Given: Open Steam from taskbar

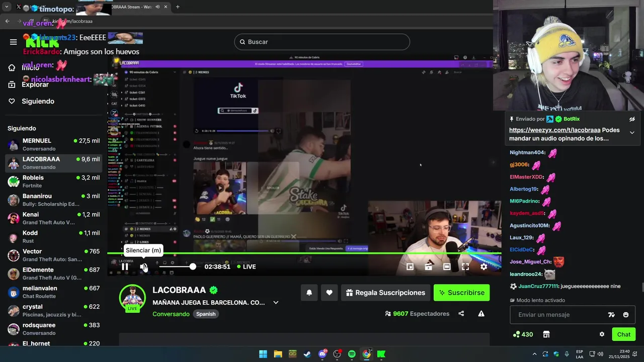Looking at the screenshot, I should tap(307, 354).
